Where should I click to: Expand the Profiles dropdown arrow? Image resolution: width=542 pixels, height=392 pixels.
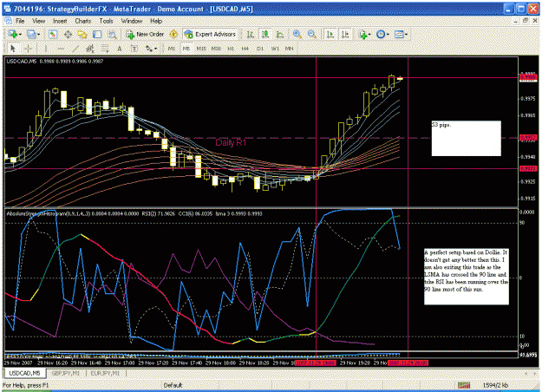coord(38,34)
